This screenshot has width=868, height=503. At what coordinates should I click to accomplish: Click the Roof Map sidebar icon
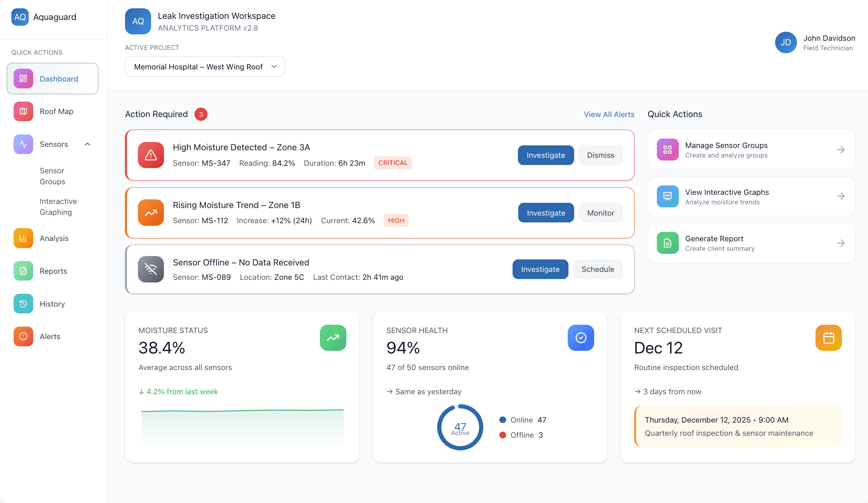(x=23, y=111)
